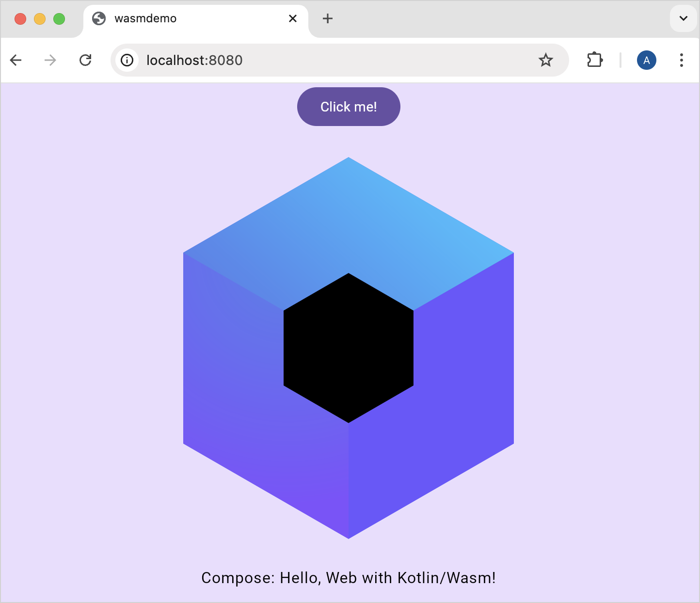Open the tab search chevron dropdown
The image size is (700, 603).
[683, 18]
